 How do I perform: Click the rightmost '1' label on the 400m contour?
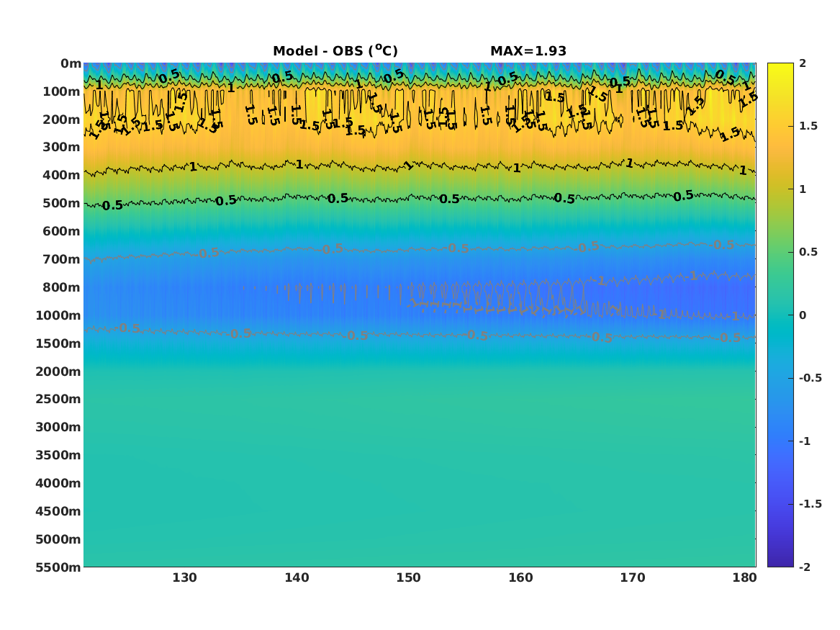(743, 171)
